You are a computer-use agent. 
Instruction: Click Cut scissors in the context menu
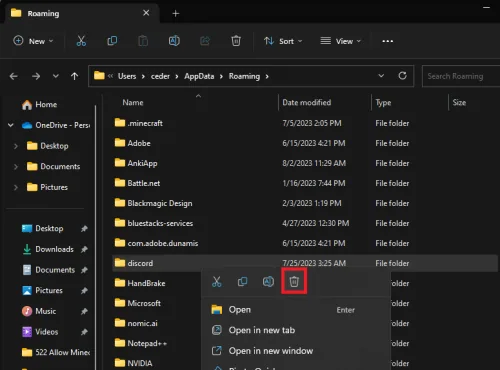click(x=217, y=282)
